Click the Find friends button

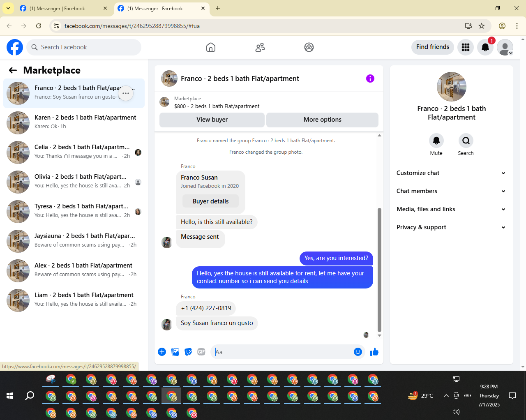pos(433,47)
